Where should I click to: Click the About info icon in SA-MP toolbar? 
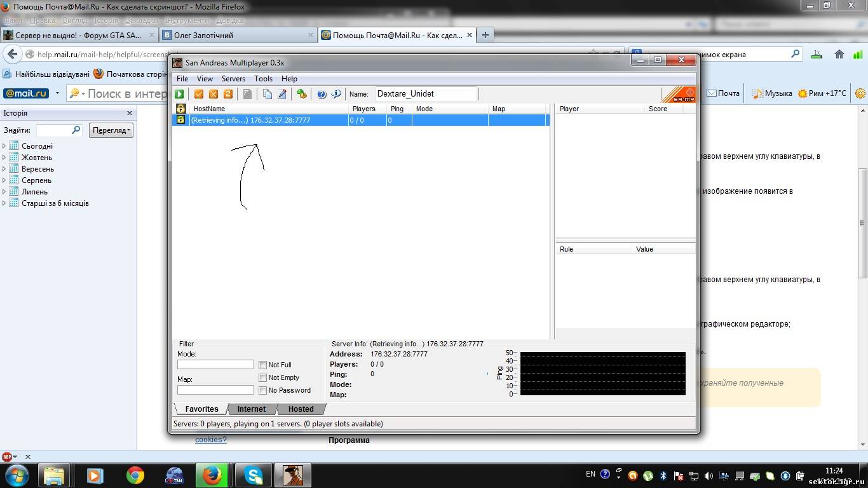pyautogui.click(x=336, y=94)
